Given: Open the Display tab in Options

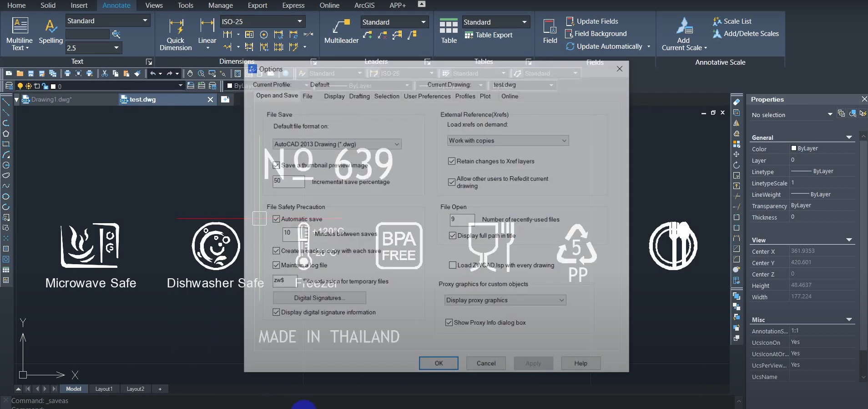Looking at the screenshot, I should (334, 96).
